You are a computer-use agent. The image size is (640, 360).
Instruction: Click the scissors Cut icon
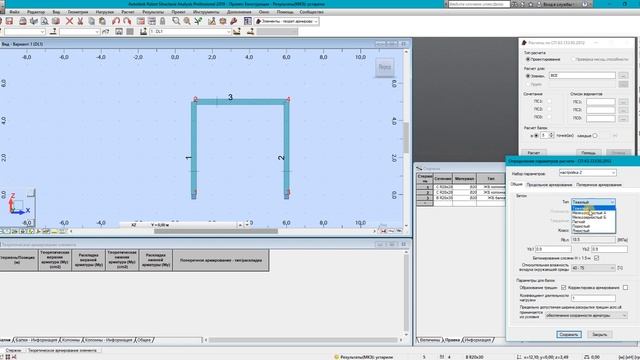80,21
